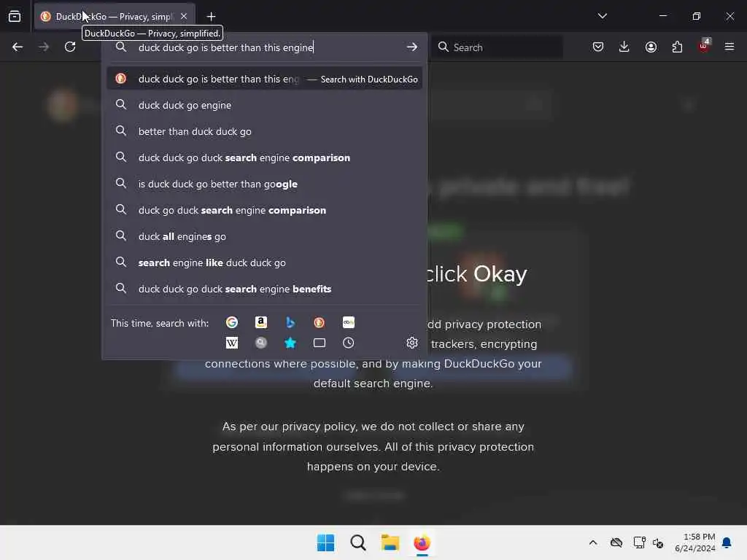Screen dimensions: 747x560
Task: Open the uBlock Origin extension icon
Action: coord(704,46)
